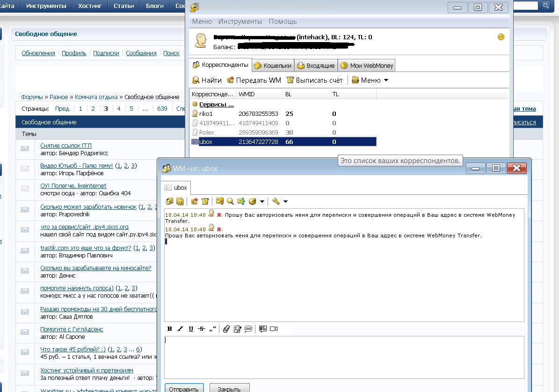
Task: Collapse user info with orange chevron icon
Action: click(x=501, y=37)
